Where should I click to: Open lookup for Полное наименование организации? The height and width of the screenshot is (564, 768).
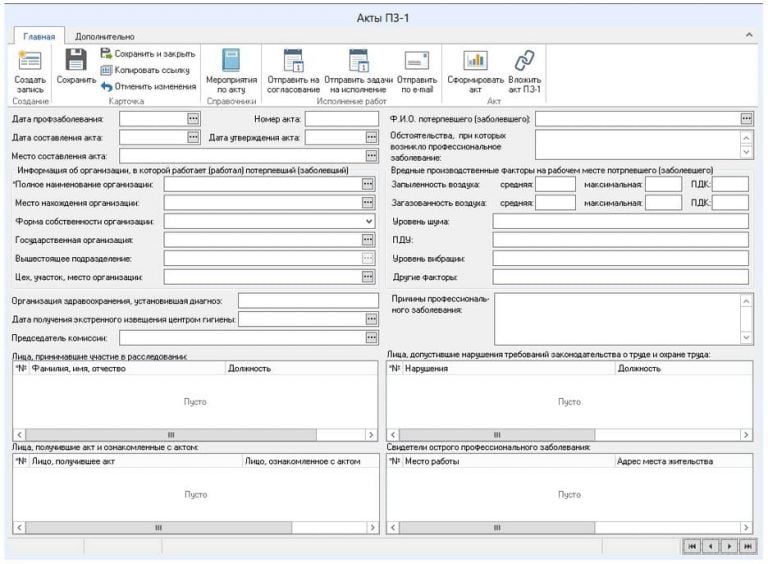pos(368,184)
